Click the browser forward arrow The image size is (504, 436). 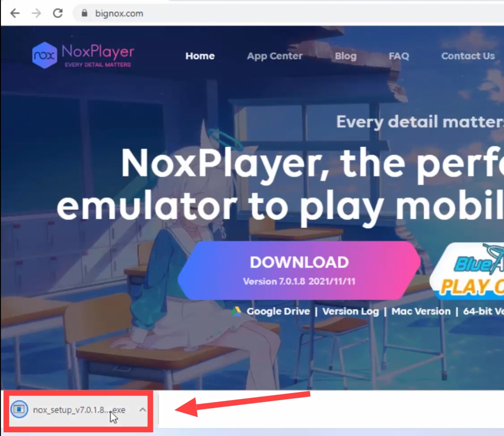[x=36, y=13]
